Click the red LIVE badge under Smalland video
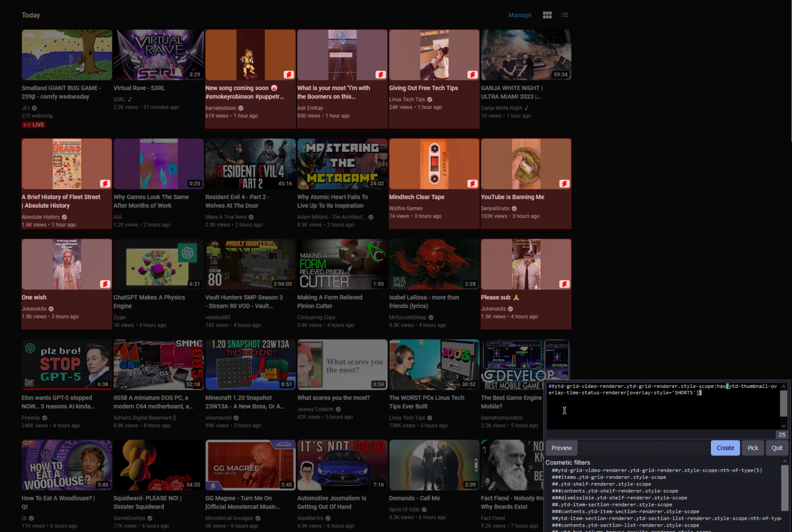The image size is (792, 532). (34, 125)
